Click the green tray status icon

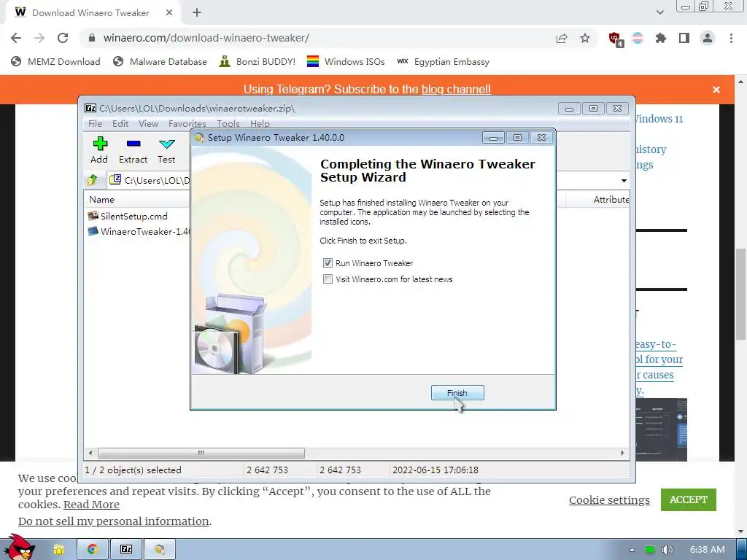click(x=650, y=550)
